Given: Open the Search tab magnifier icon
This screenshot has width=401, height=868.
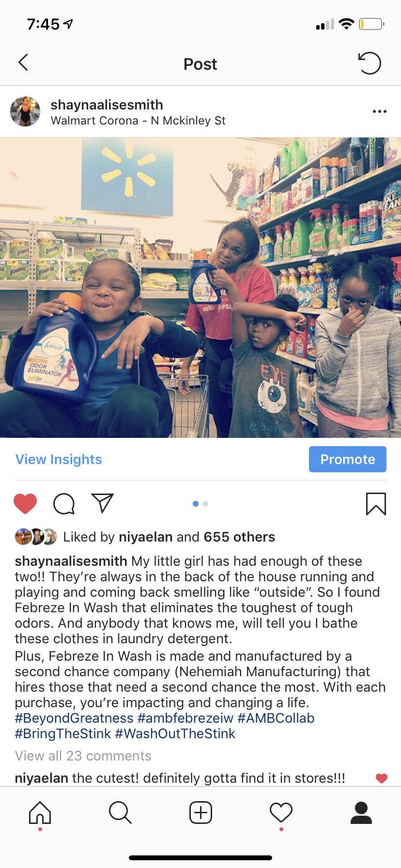Looking at the screenshot, I should click(x=120, y=812).
